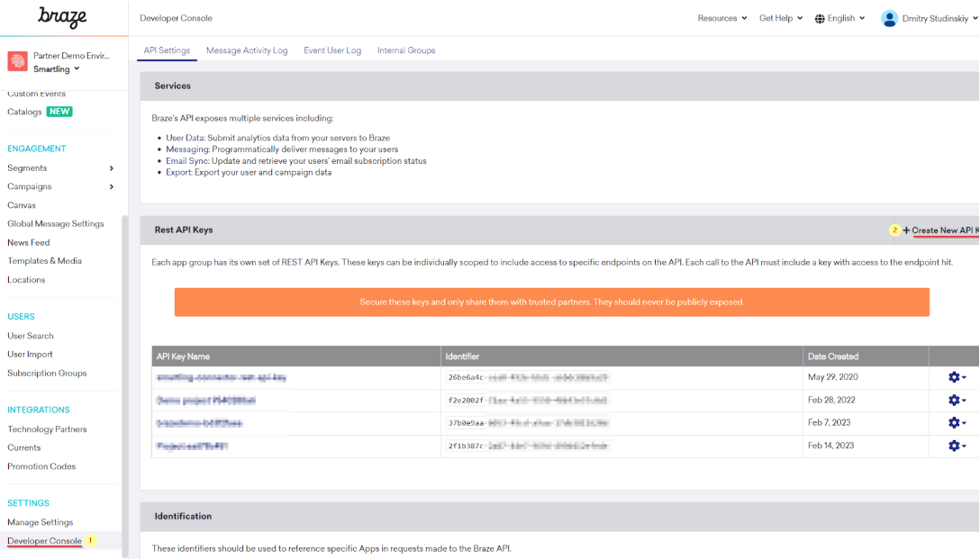Click the Braze logo
The image size is (980, 559).
click(x=62, y=17)
